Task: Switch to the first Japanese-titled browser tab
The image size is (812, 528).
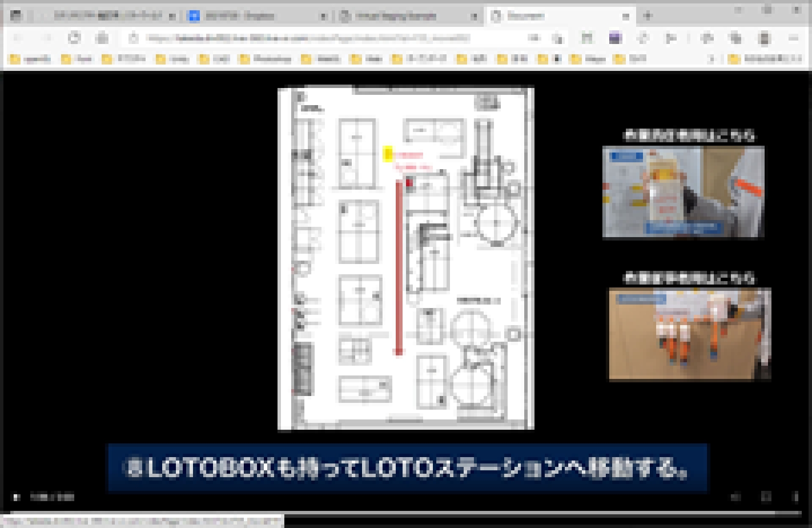Action: [107, 16]
